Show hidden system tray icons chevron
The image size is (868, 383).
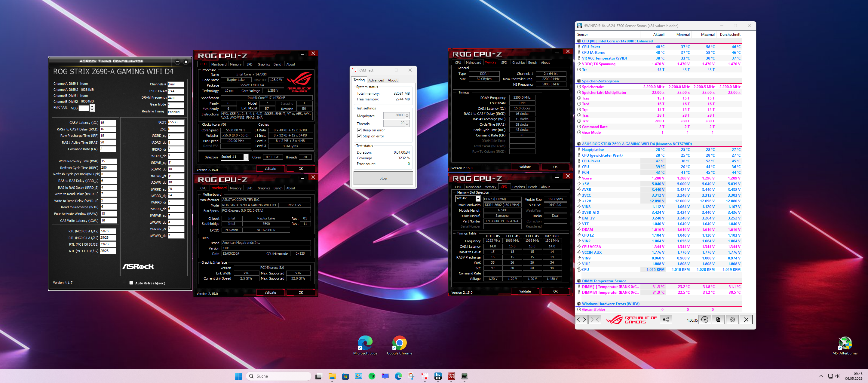[x=821, y=376]
